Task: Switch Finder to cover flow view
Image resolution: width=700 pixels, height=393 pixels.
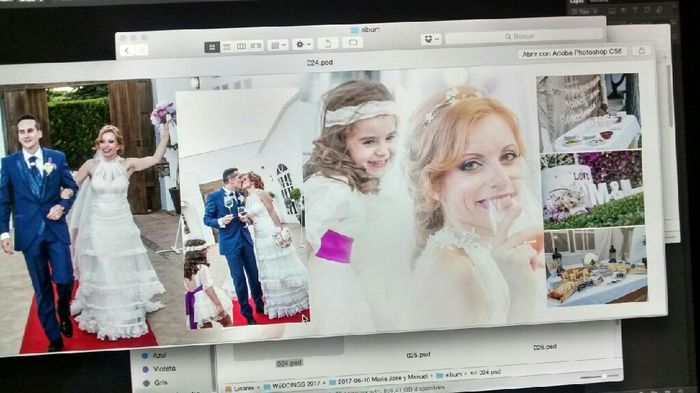Action: [x=256, y=46]
